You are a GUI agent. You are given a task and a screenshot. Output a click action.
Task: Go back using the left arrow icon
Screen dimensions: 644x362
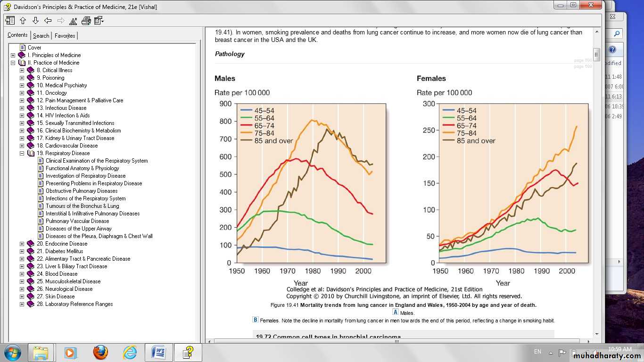coord(48,20)
